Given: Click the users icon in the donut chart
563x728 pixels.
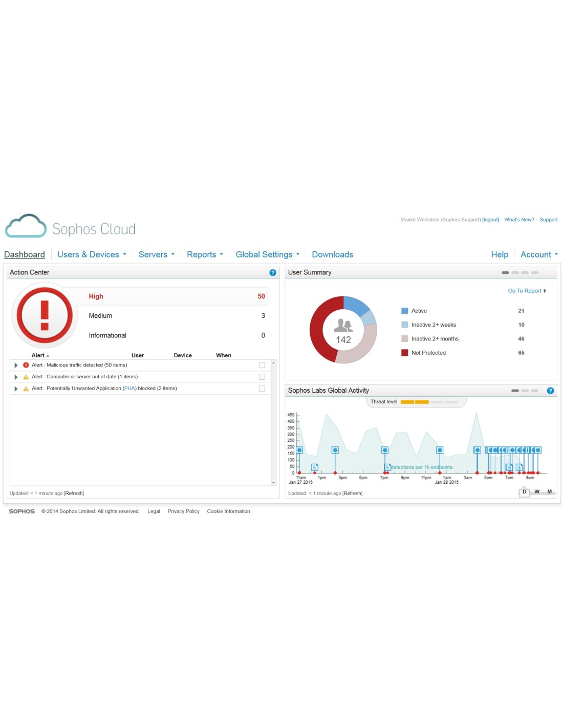Looking at the screenshot, I should [x=343, y=325].
